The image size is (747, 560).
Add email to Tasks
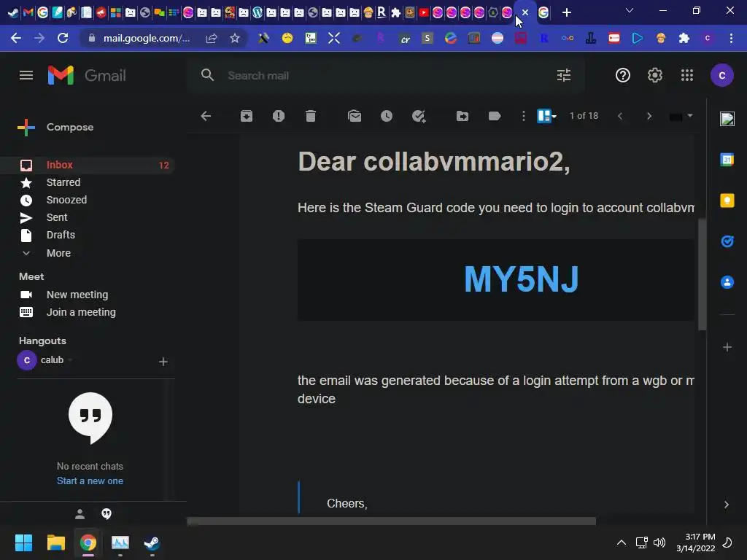click(419, 116)
